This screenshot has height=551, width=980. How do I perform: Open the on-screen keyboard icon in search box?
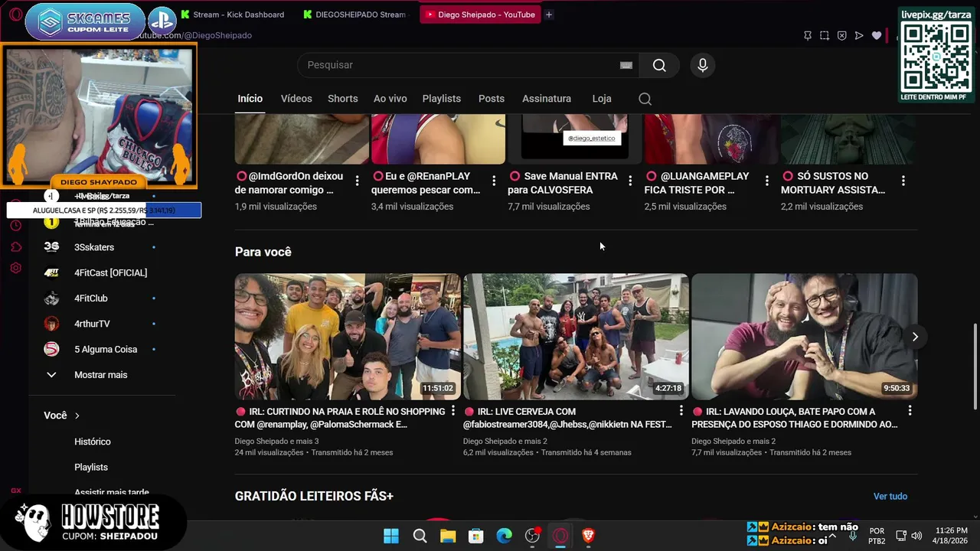[x=626, y=65]
